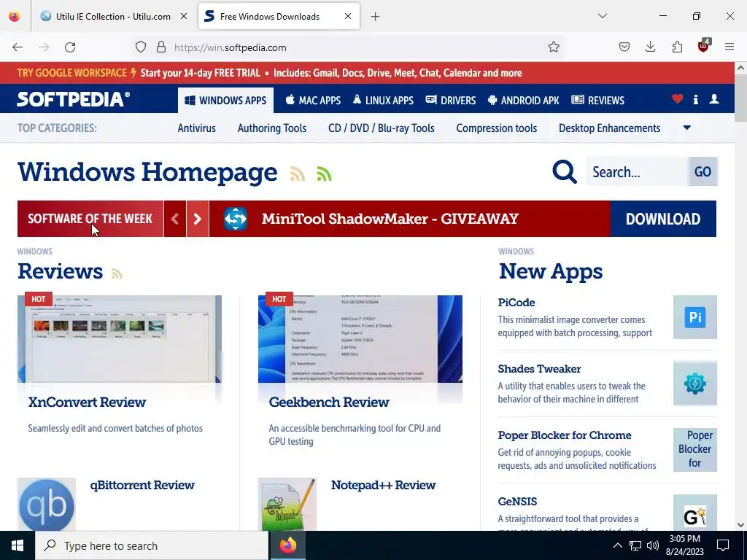Viewport: 747px width, 560px height.
Task: Open the XnConvert Review title
Action: tap(87, 402)
